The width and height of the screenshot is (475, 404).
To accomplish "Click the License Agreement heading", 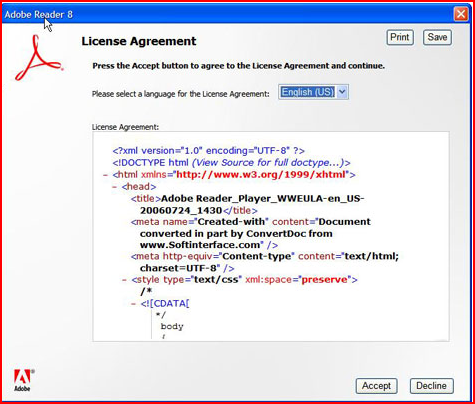I will pyautogui.click(x=139, y=41).
